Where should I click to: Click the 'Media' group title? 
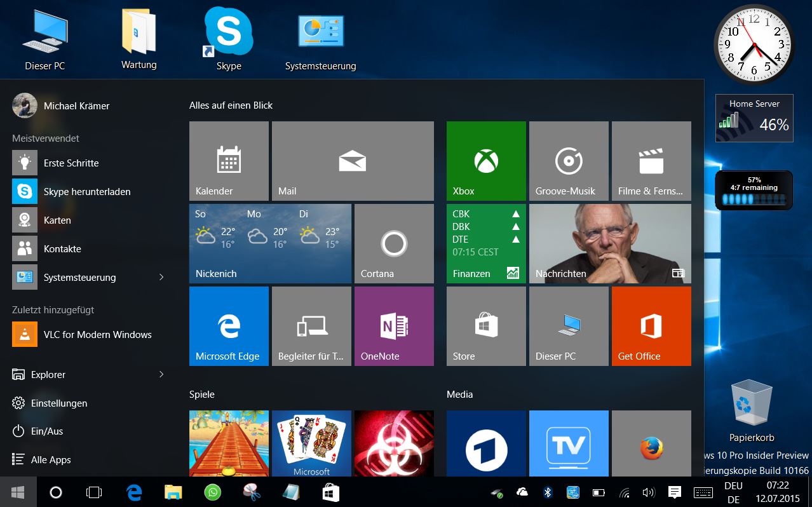click(x=460, y=395)
